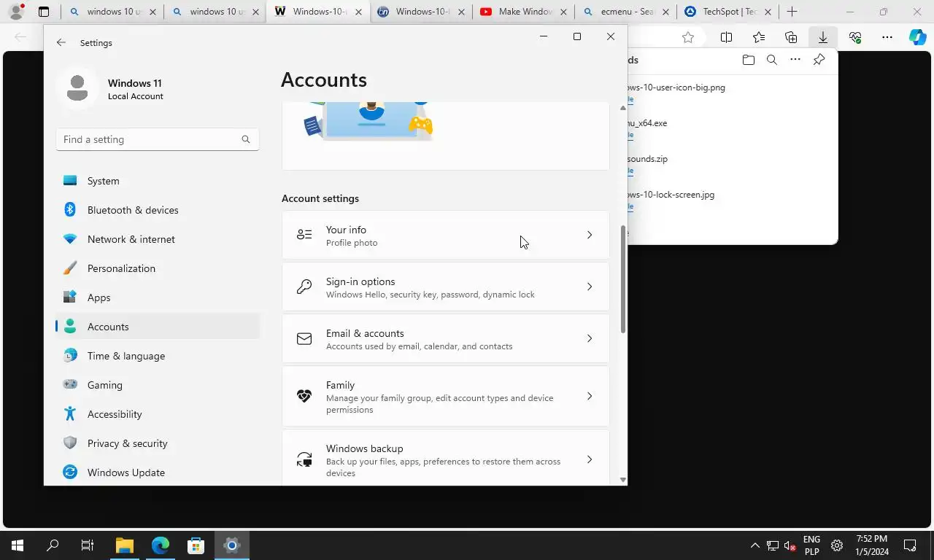Switch to the first windows 10 search tab

tap(112, 12)
